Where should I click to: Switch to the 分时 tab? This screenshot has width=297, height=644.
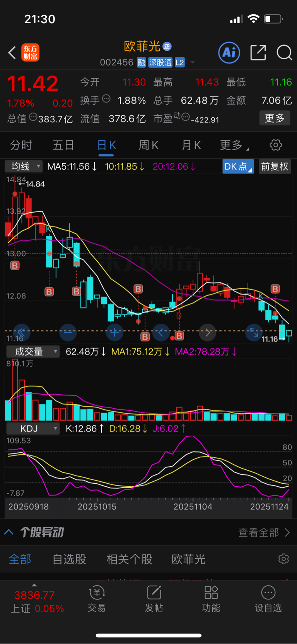pos(21,145)
